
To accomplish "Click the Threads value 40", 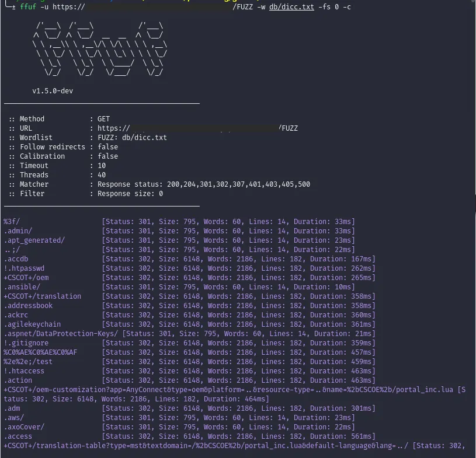I will point(102,175).
